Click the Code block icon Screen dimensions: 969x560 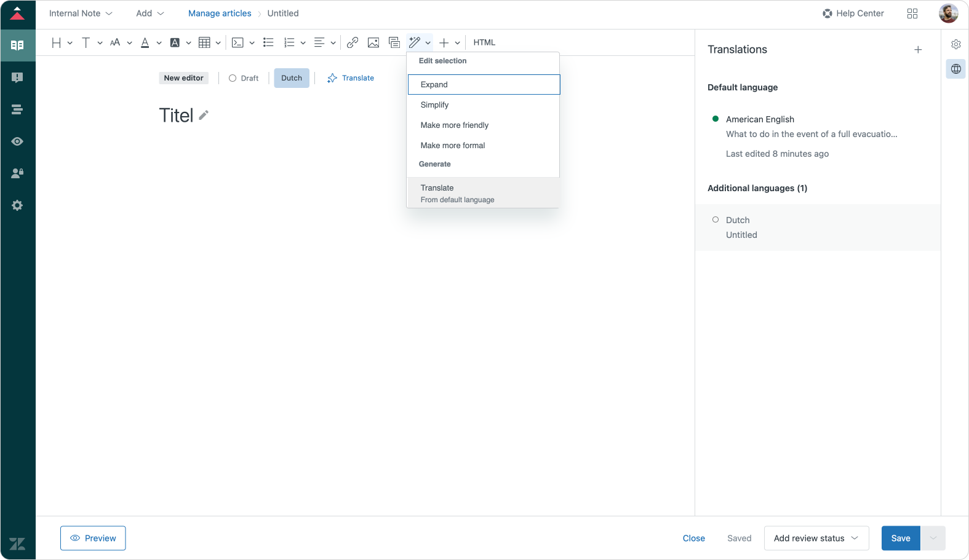coord(237,42)
